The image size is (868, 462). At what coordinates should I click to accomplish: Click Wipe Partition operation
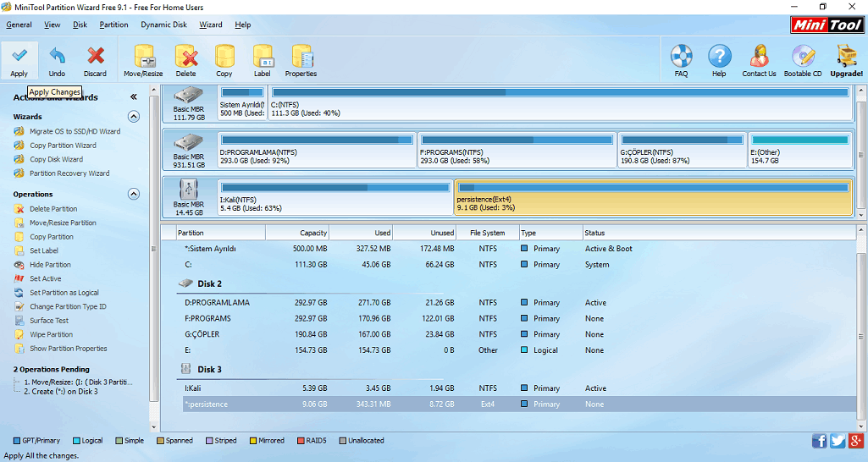point(51,334)
